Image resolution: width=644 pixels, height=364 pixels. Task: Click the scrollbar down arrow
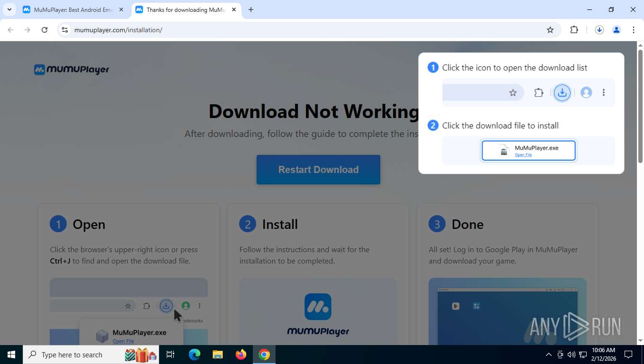tap(640, 340)
